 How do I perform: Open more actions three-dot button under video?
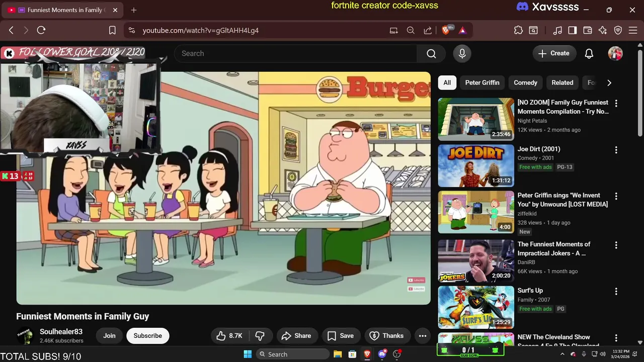(x=423, y=336)
